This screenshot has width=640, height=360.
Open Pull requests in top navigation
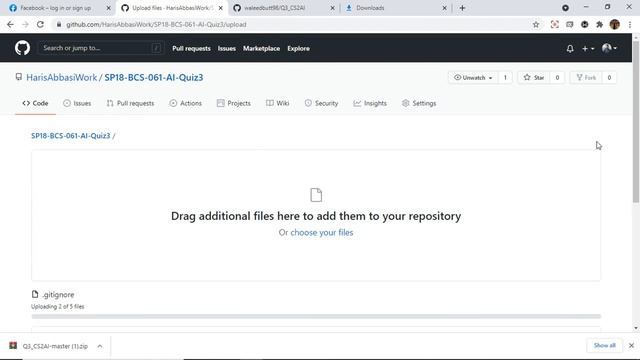(x=191, y=49)
